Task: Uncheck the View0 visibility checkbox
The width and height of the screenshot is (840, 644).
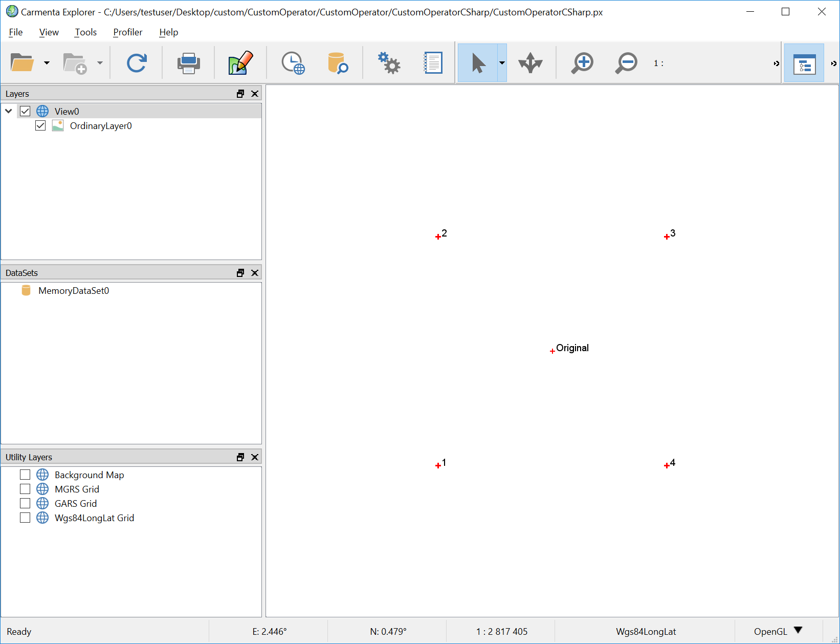Action: click(25, 111)
